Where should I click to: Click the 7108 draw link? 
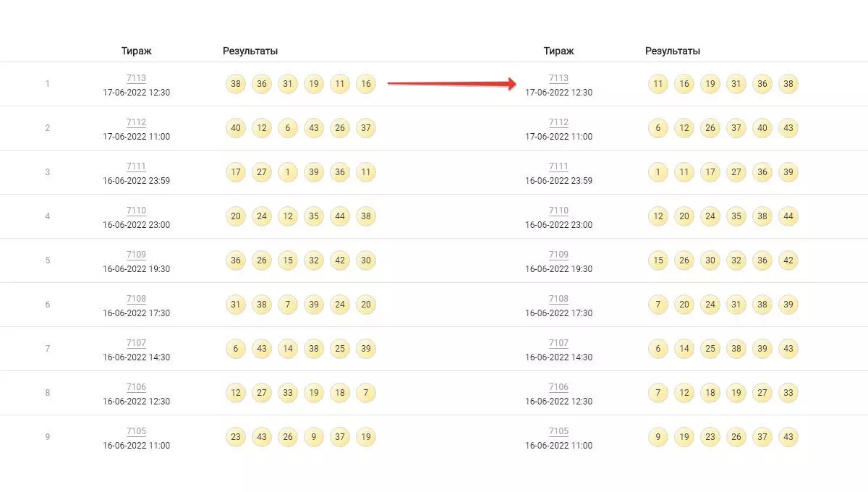(x=136, y=298)
